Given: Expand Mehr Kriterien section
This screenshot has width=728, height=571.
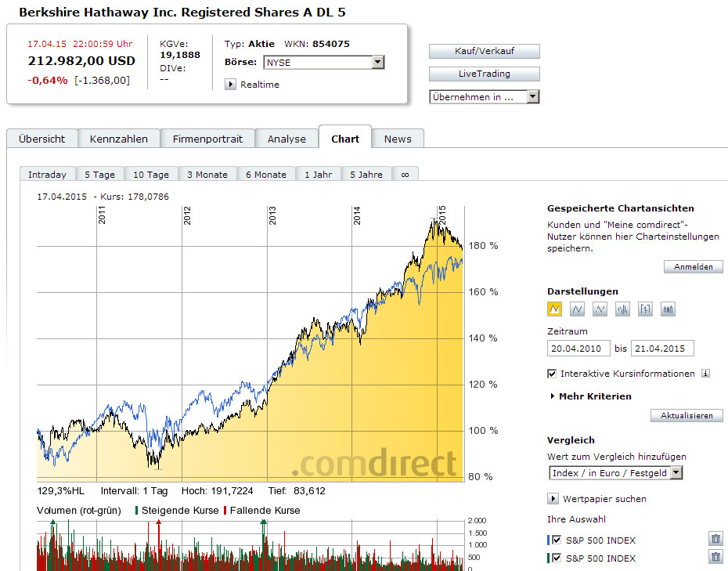Looking at the screenshot, I should click(x=590, y=396).
